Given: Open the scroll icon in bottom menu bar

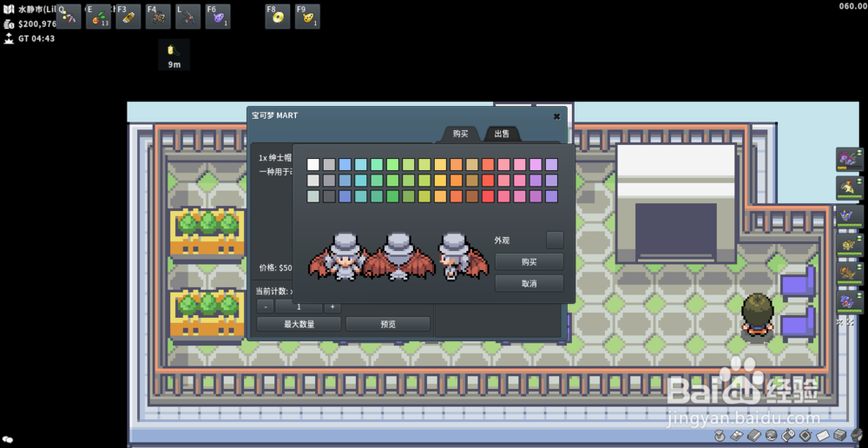Looking at the screenshot, I should tap(788, 435).
